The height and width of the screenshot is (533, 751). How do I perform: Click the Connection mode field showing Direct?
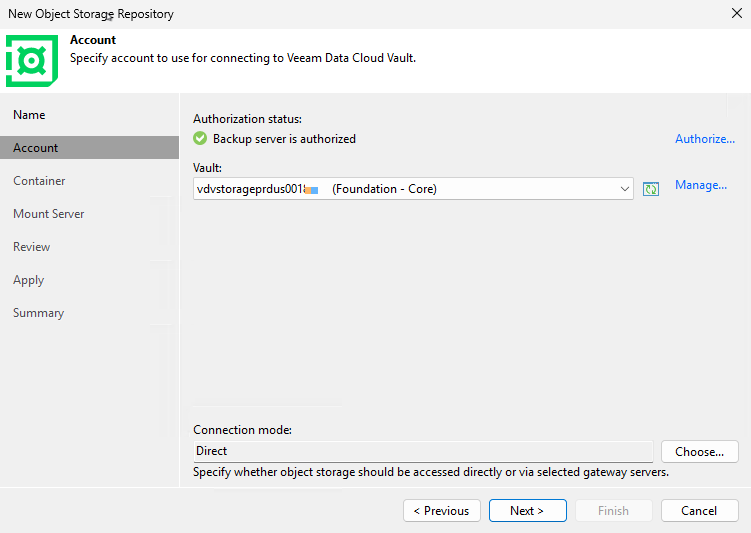tap(422, 451)
